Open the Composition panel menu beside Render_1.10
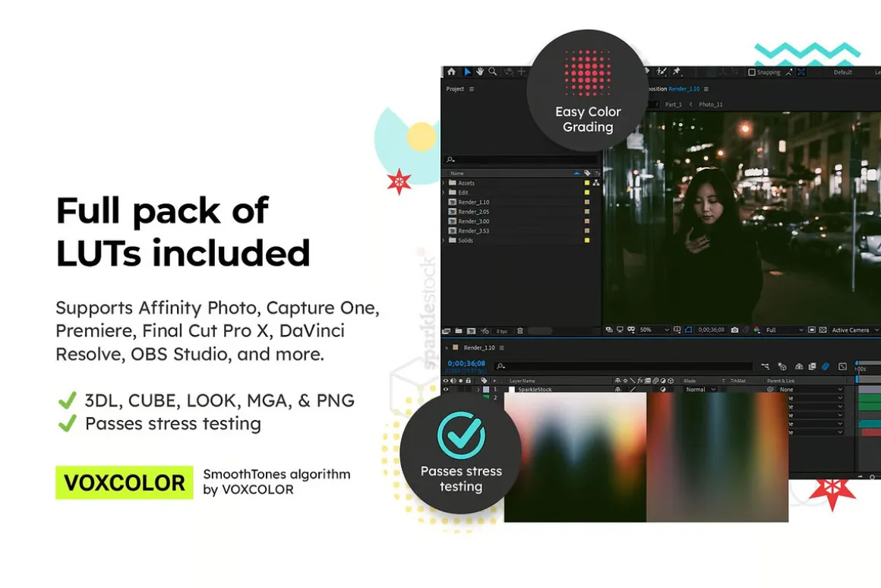 tap(706, 89)
